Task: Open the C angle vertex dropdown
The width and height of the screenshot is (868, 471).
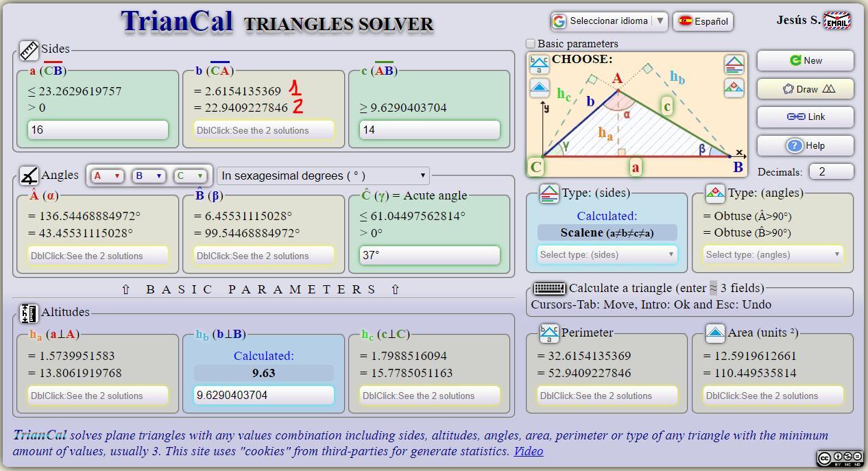Action: [x=190, y=176]
